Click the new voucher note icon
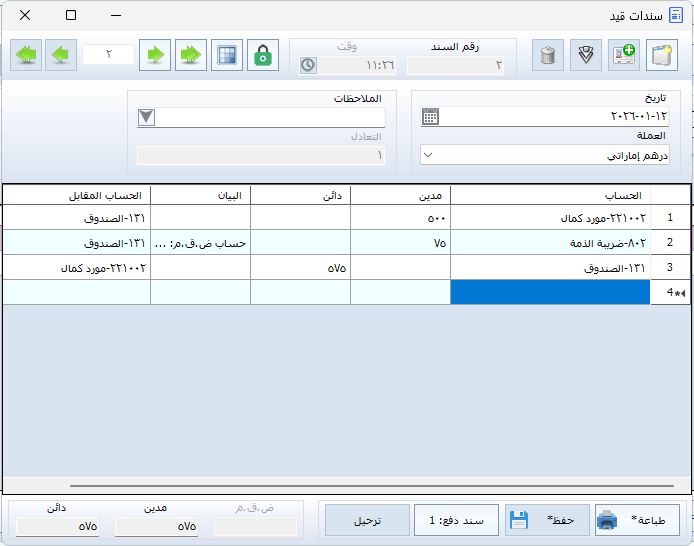Viewport: 694px width, 546px height. click(661, 55)
